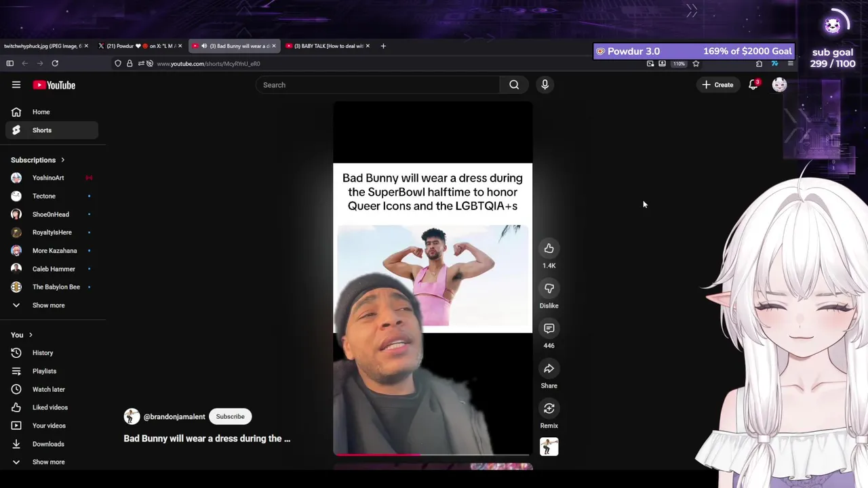Reset the 110% zoom indicator

click(x=679, y=64)
